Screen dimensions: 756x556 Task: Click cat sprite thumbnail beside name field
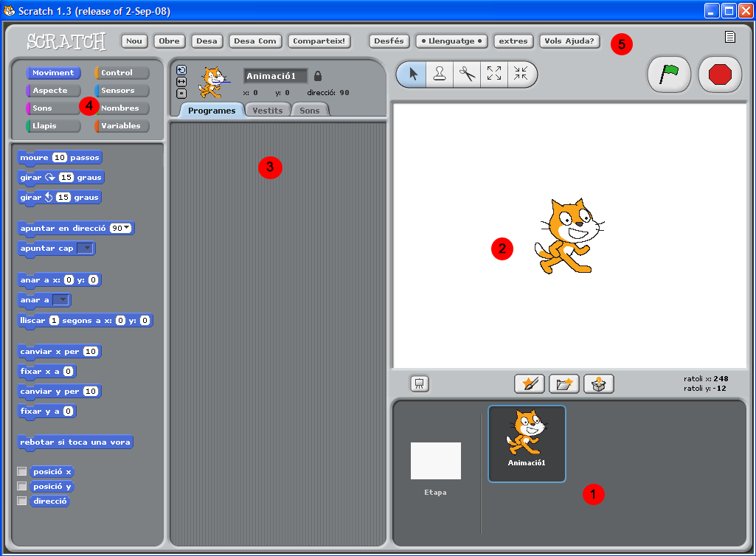coord(212,83)
